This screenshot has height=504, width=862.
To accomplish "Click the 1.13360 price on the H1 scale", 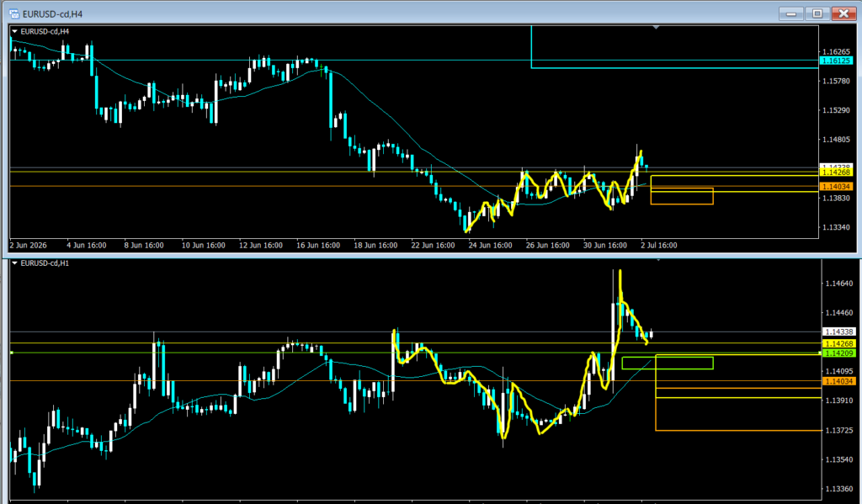I will (x=839, y=489).
